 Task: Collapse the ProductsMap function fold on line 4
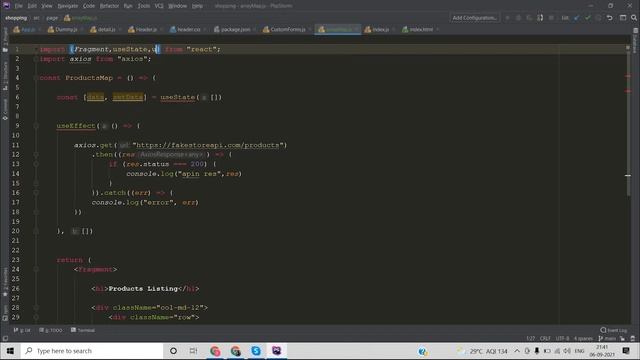[x=36, y=78]
